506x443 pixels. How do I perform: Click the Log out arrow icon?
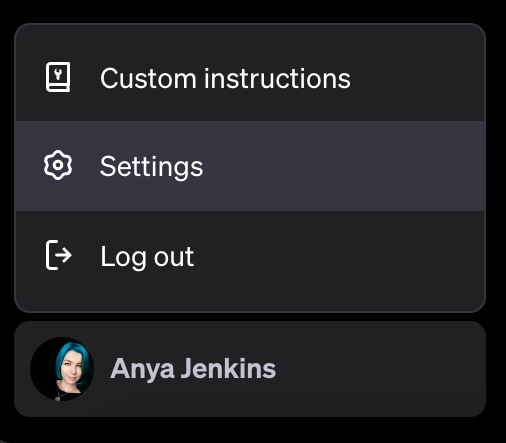(59, 255)
